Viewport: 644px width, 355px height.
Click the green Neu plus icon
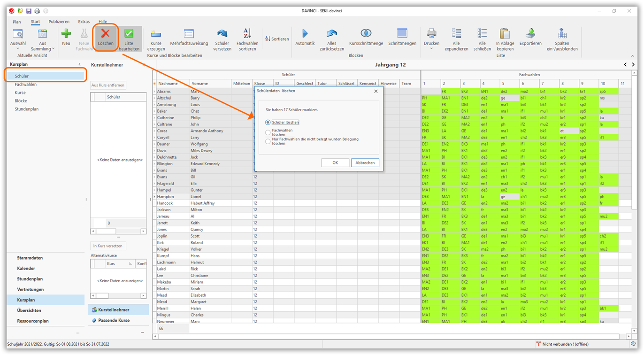point(66,34)
